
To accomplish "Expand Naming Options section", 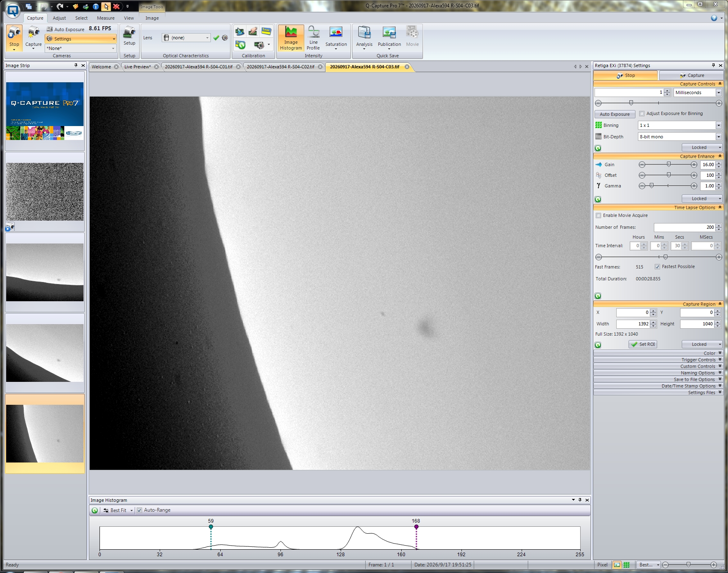I will pyautogui.click(x=658, y=373).
